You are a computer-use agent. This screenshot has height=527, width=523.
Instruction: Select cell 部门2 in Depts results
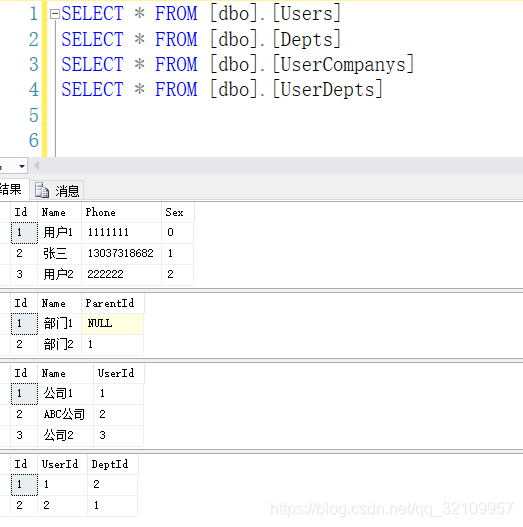point(59,344)
